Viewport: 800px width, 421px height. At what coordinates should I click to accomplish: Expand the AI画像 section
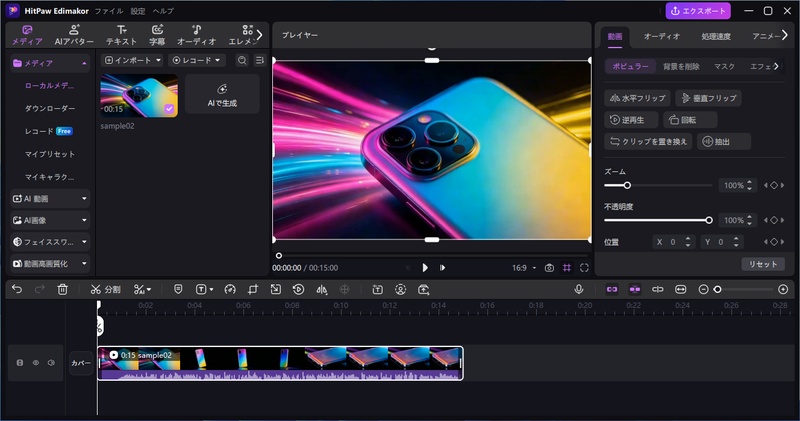pos(50,220)
